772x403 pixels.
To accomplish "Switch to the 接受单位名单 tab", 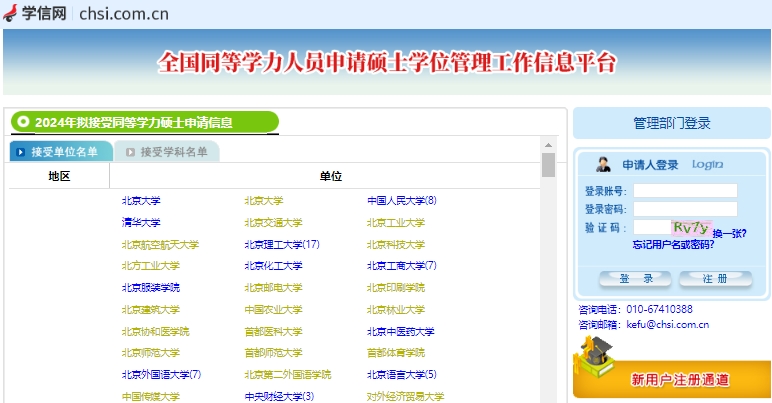I will (61, 152).
